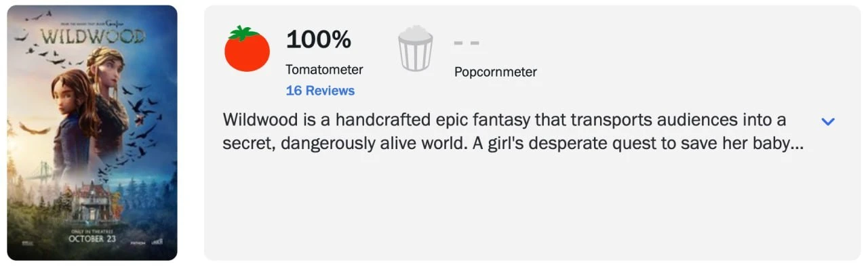
Task: Click the grey popcorn bucket icon
Action: (x=415, y=48)
